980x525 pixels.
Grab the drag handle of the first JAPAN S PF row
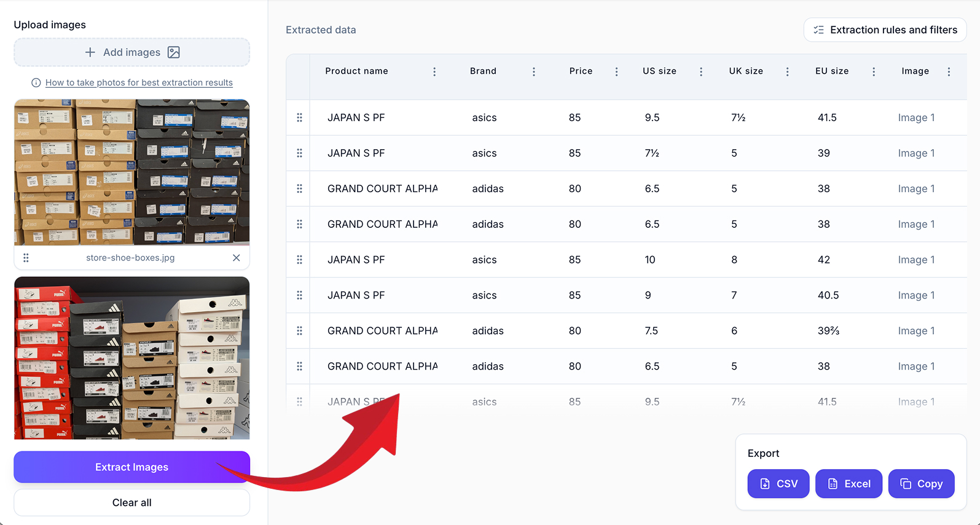coord(300,117)
